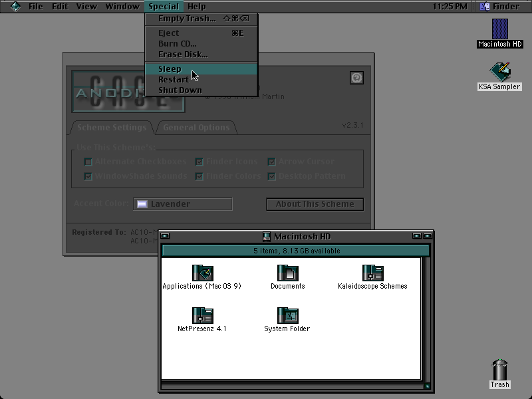Select the KSA Sampler desktop icon
Viewport: 532px width, 399px height.
coord(500,72)
